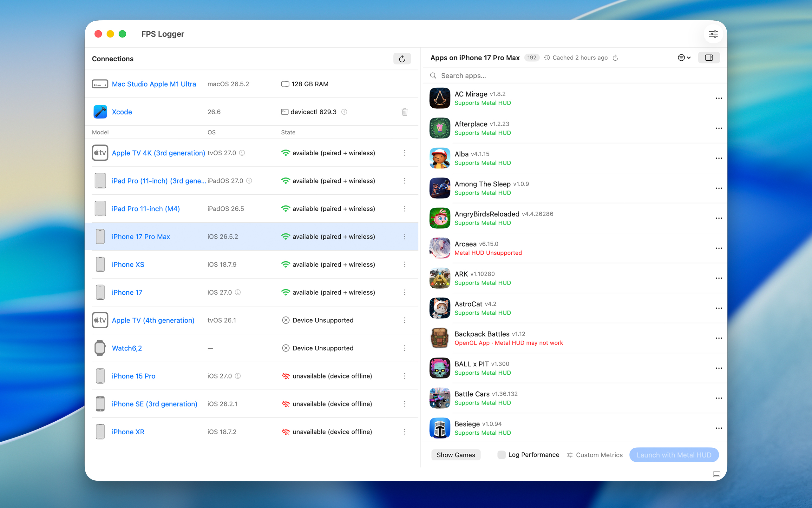Select iPhone 15 Pro device
Image resolution: width=812 pixels, height=508 pixels.
point(134,376)
